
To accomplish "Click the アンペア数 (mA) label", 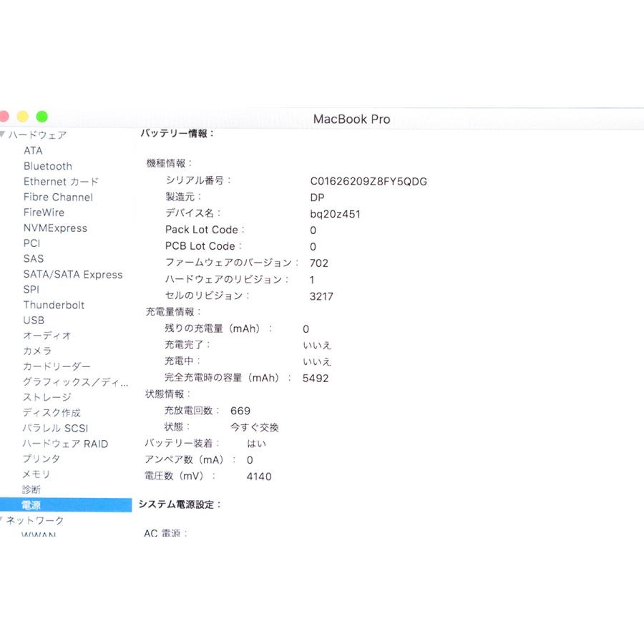I will tap(190, 459).
